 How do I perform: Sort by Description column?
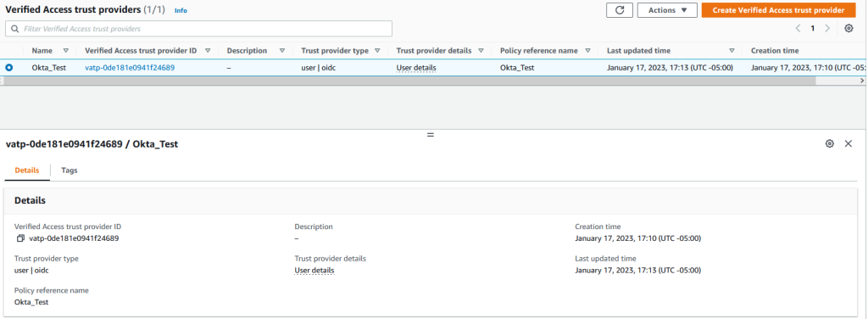[281, 50]
